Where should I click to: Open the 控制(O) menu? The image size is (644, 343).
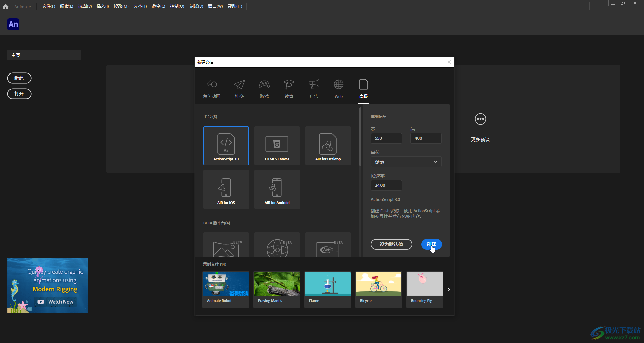[177, 6]
